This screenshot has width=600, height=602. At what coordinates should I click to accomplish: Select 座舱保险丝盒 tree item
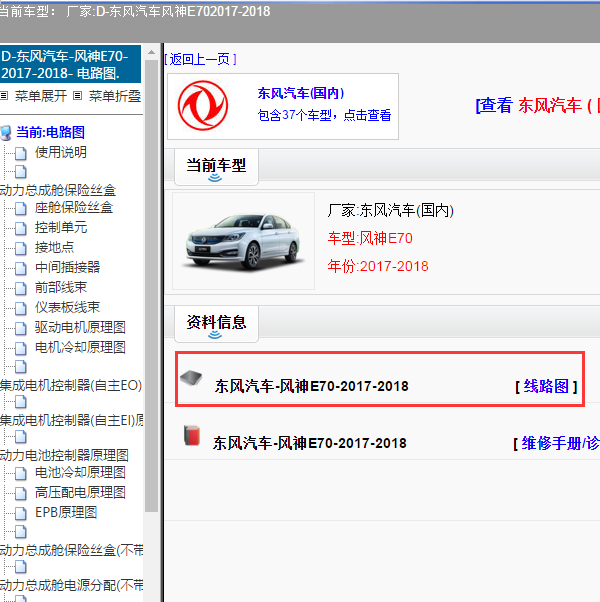[x=74, y=208]
